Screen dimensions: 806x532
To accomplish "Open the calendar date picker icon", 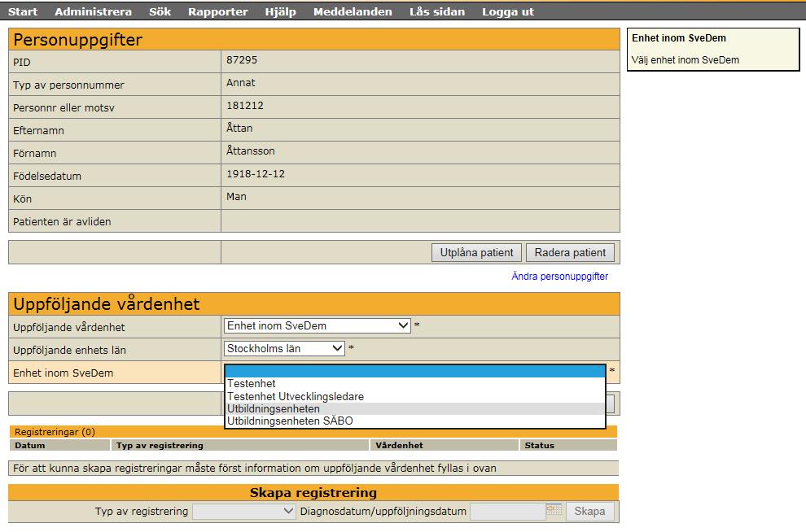I will coord(554,510).
